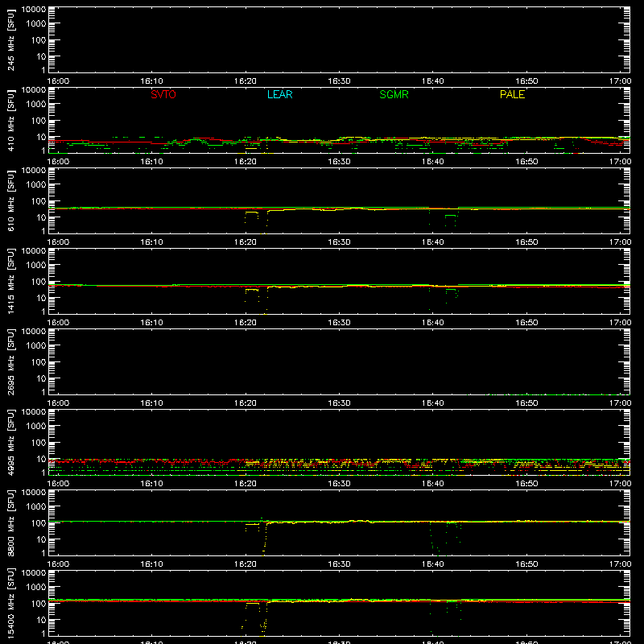
Task: Click the 1000 tick of the 610 MHz panel
Action: 36,185
